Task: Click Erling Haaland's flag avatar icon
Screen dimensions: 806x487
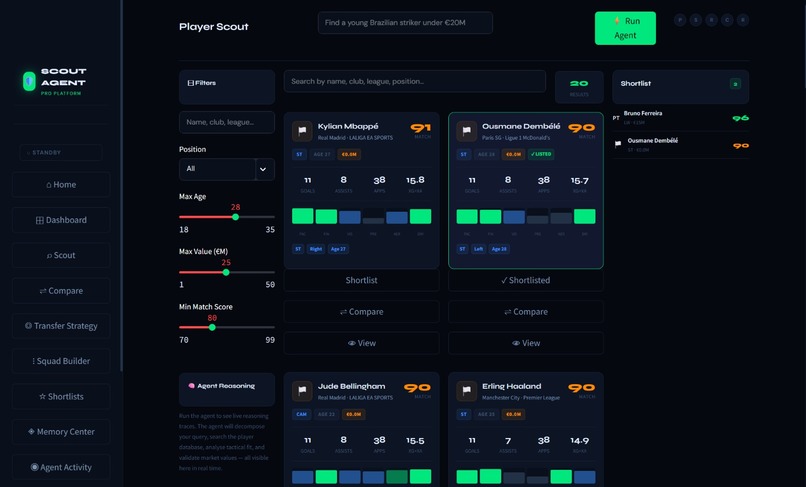Action: (x=467, y=391)
